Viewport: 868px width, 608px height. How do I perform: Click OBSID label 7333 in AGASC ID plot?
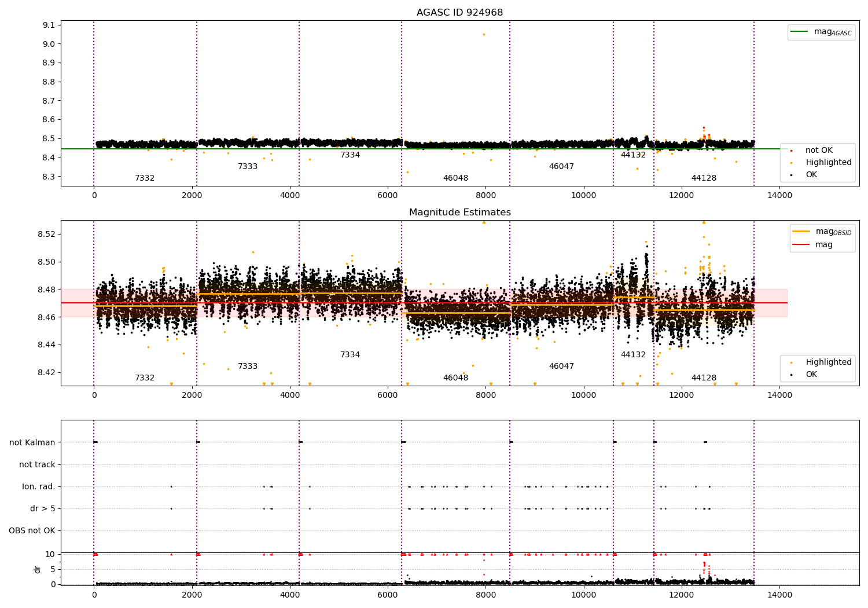(248, 167)
